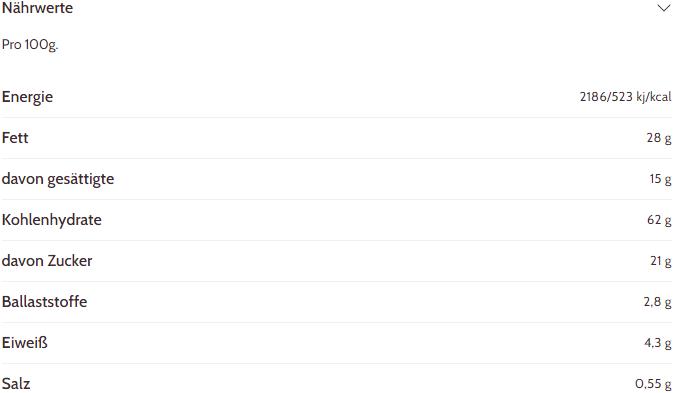Click the 4,3 g protein value
Screen dimensions: 673x393
(x=658, y=343)
